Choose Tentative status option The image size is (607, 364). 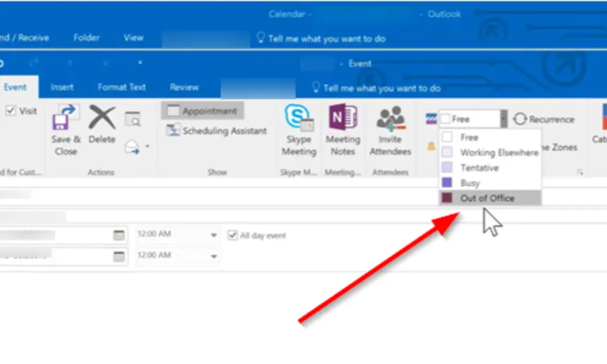[x=490, y=168]
